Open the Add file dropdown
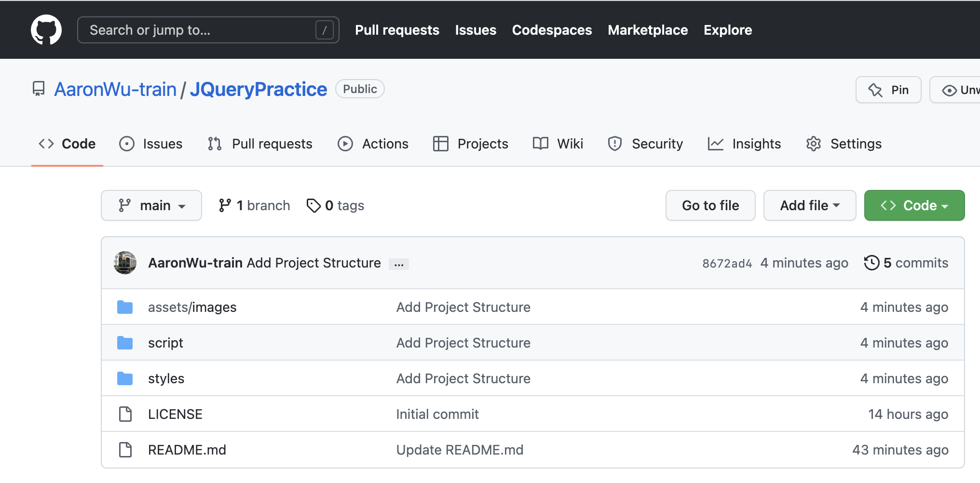 click(x=810, y=205)
